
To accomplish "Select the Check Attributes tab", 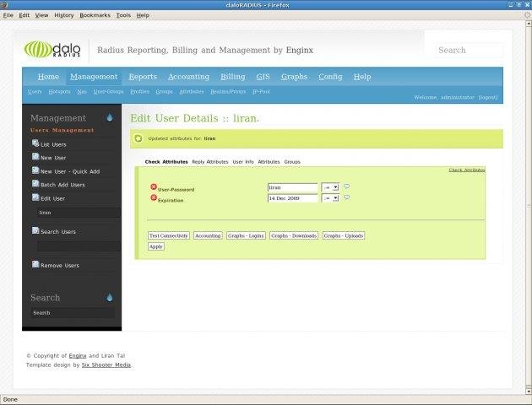I will click(x=166, y=162).
